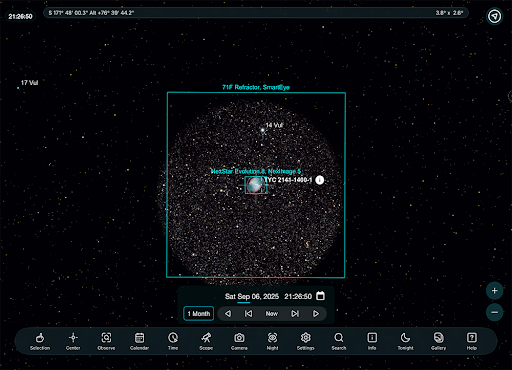
Task: Click the coordinates readout bar
Action: coord(256,13)
